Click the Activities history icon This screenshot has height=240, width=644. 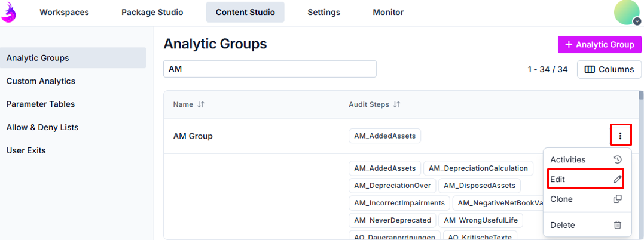pos(618,159)
